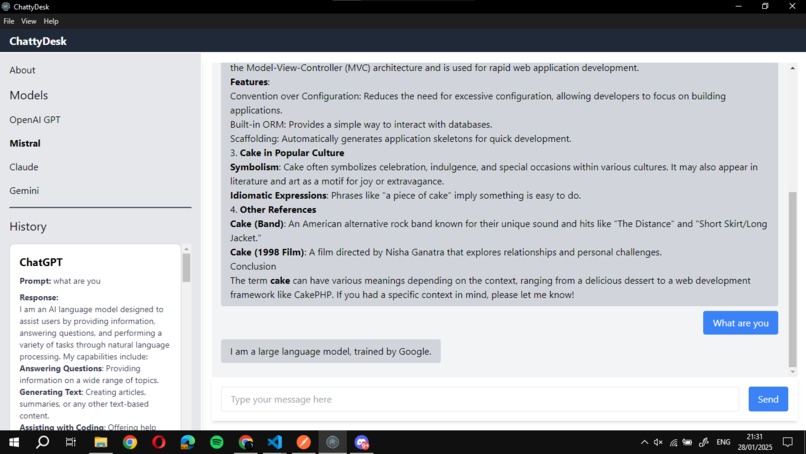Screen dimensions: 806x454
Task: Click the ChattyDesk header title
Action: (38, 41)
